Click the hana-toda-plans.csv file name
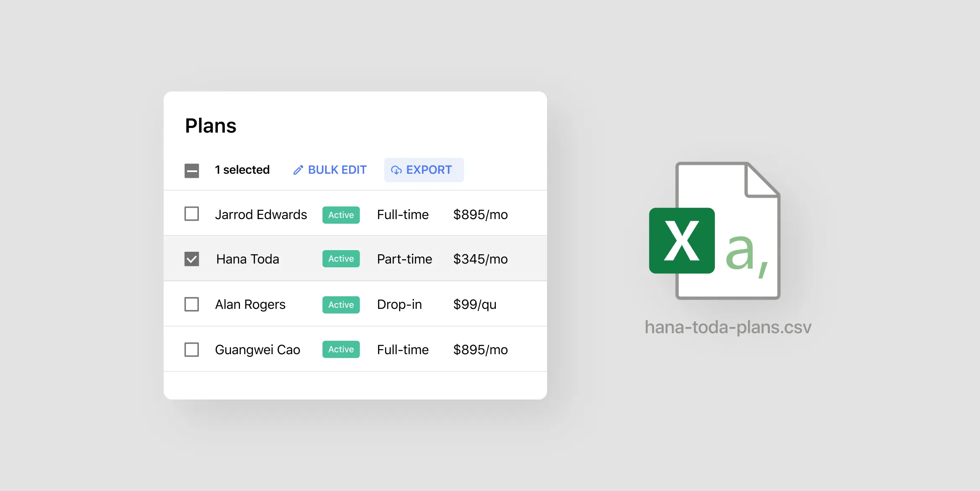Screen dimensions: 980x491 click(x=728, y=327)
